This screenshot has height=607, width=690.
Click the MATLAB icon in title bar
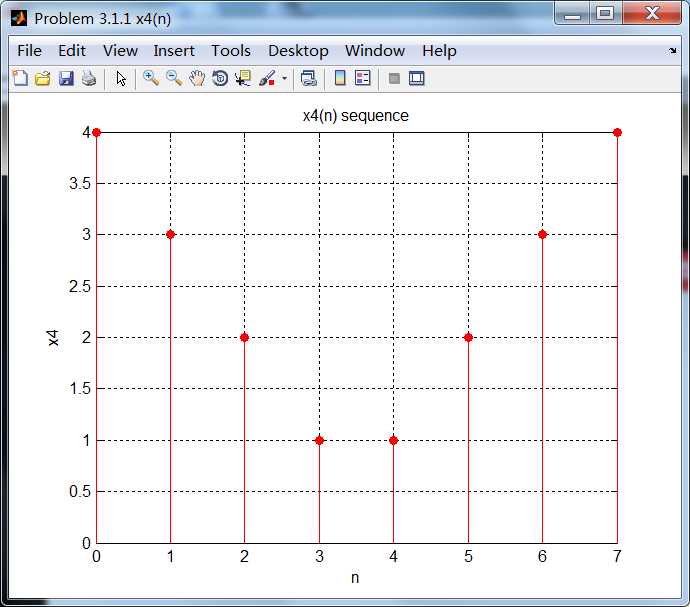pos(19,18)
